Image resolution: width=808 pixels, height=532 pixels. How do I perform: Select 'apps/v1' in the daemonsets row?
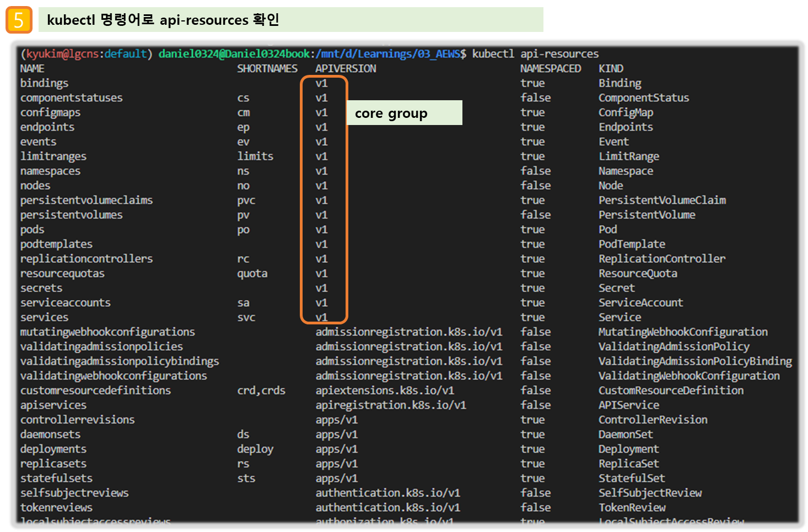[336, 435]
